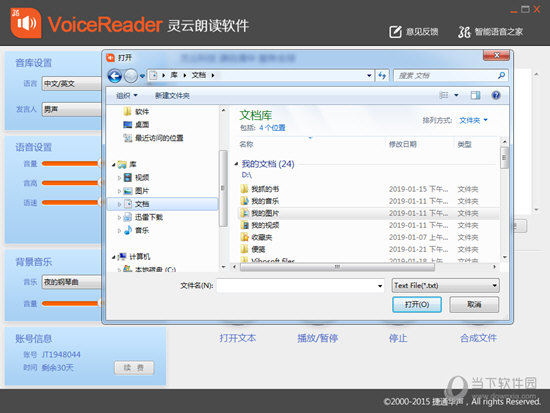Click the 文件名 input field
The image size is (550, 413).
(297, 286)
